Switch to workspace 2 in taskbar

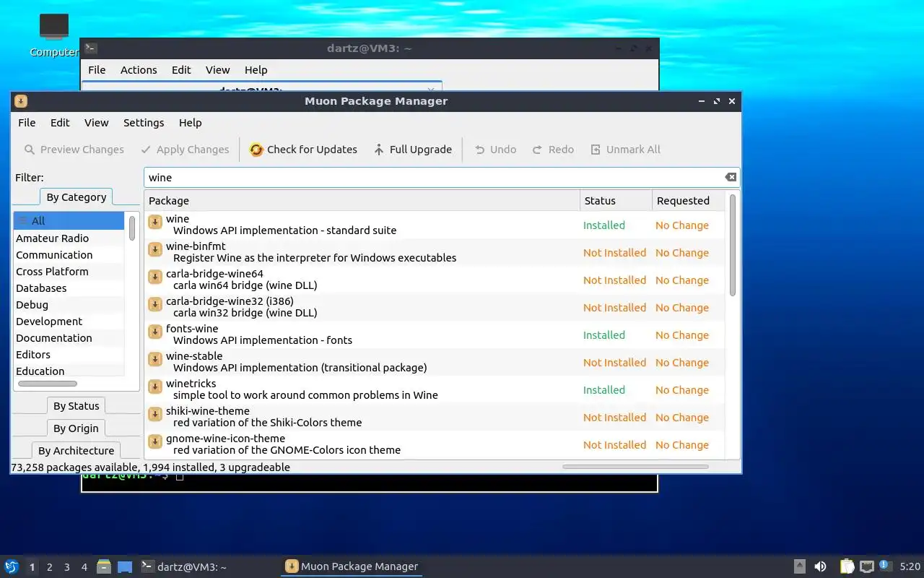pyautogui.click(x=50, y=567)
